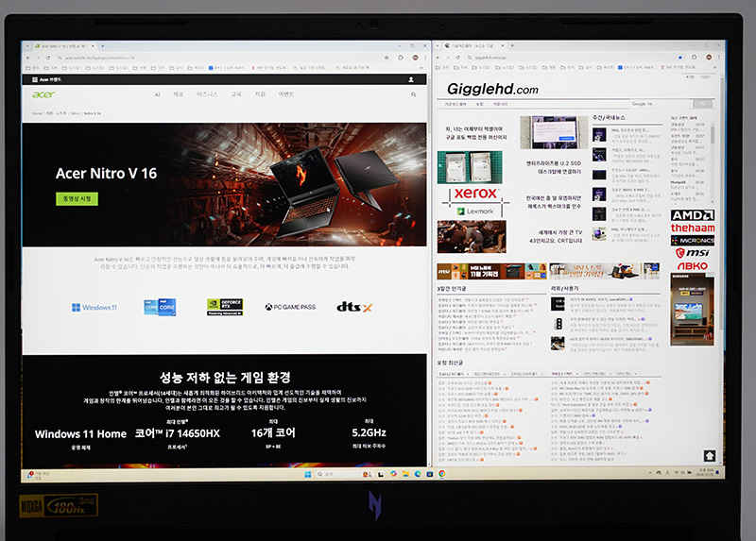Go back in the right Gigglehd browser

pos(438,58)
